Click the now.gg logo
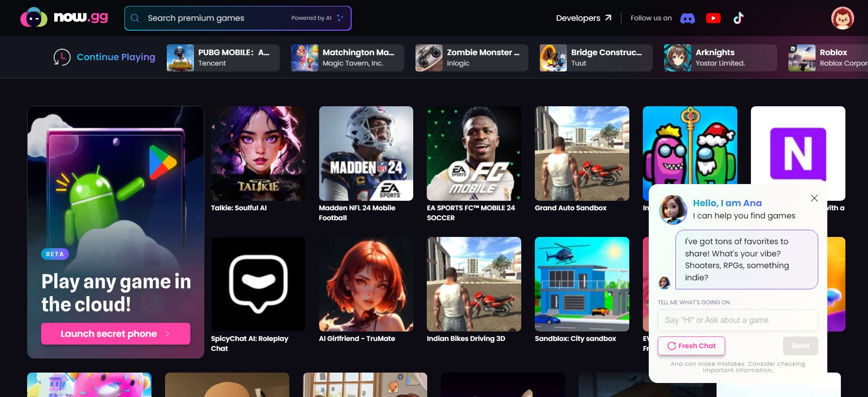Viewport: 868px width, 397px height. click(x=64, y=18)
